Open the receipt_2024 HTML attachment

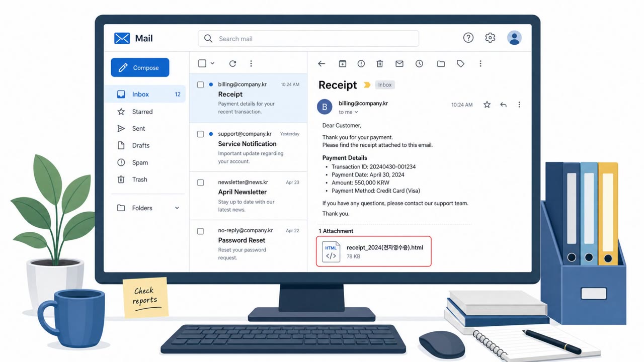point(374,251)
